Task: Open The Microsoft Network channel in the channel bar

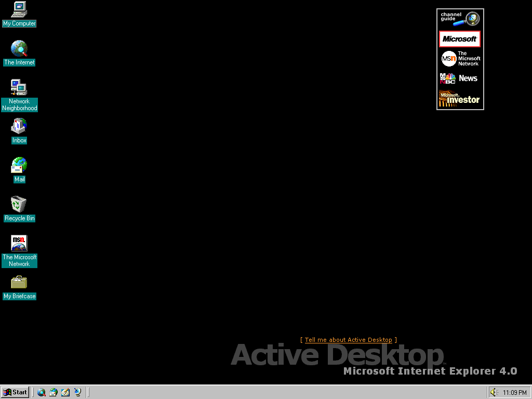Action: click(460, 59)
